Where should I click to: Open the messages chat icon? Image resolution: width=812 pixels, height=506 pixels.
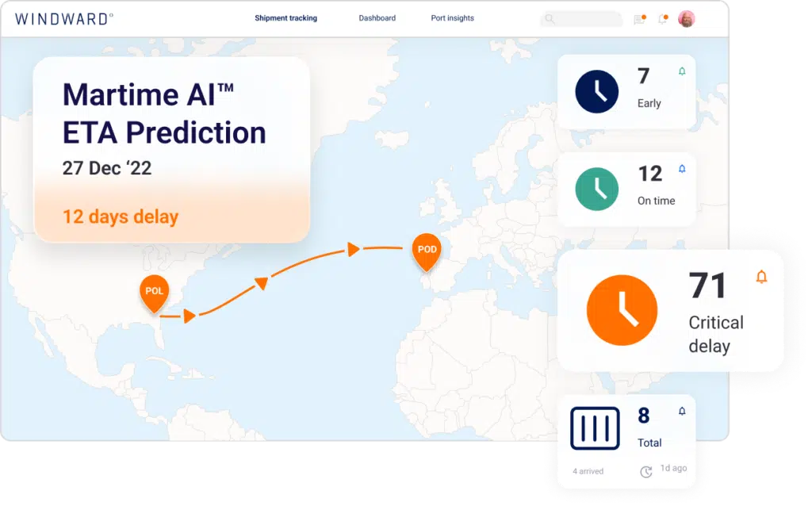(640, 20)
